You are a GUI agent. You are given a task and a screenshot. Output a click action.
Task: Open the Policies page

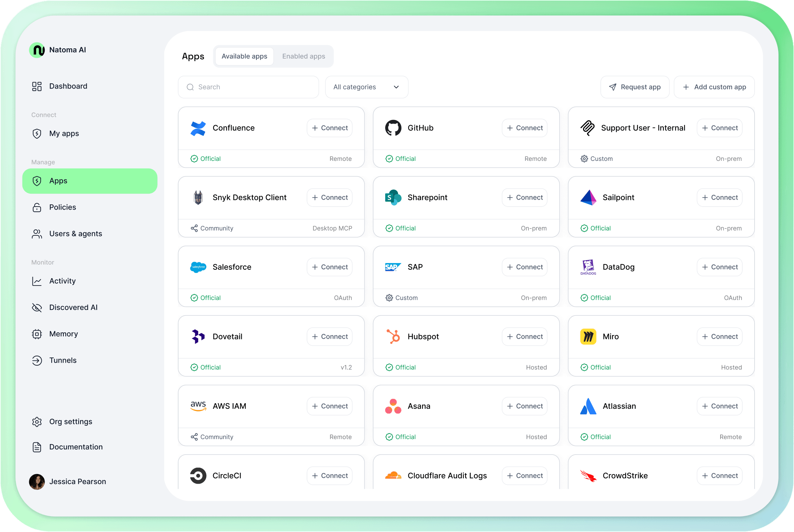tap(62, 207)
